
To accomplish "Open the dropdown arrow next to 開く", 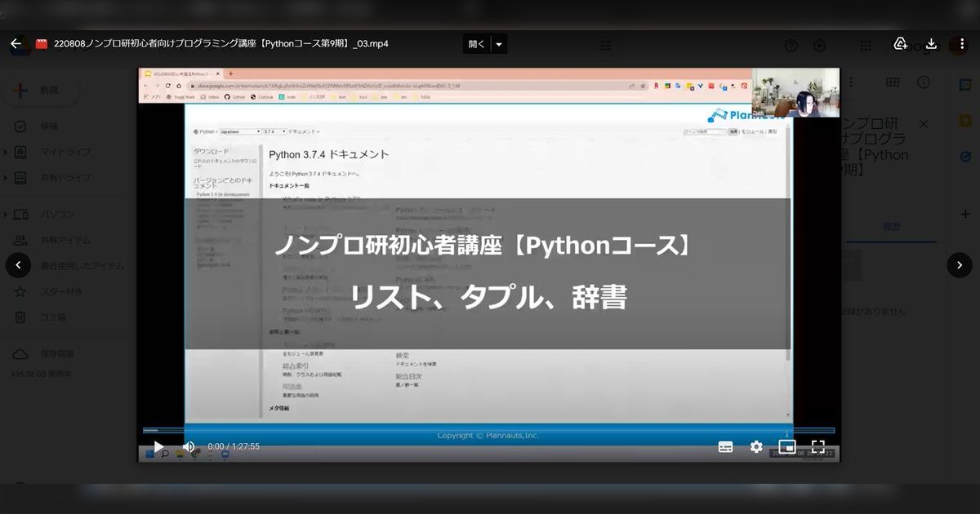I will [498, 44].
